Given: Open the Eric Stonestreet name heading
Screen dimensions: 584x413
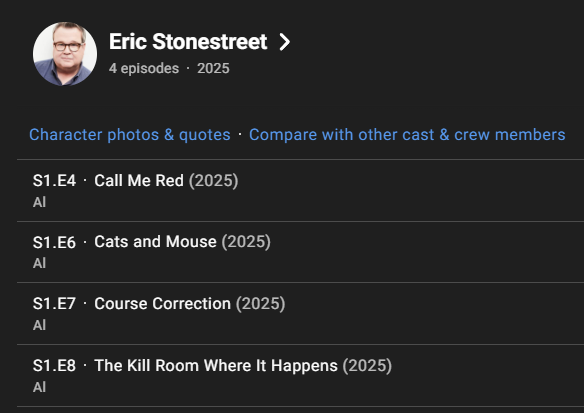Looking at the screenshot, I should click(x=188, y=41).
